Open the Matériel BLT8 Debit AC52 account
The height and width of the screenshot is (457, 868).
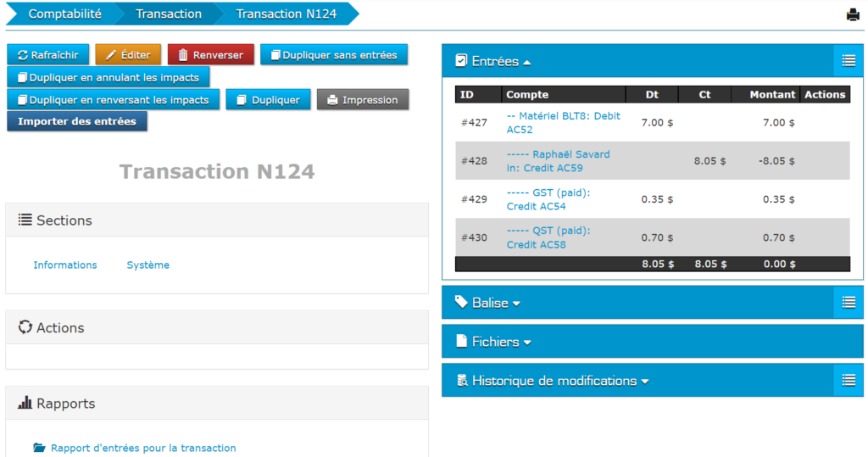click(563, 123)
